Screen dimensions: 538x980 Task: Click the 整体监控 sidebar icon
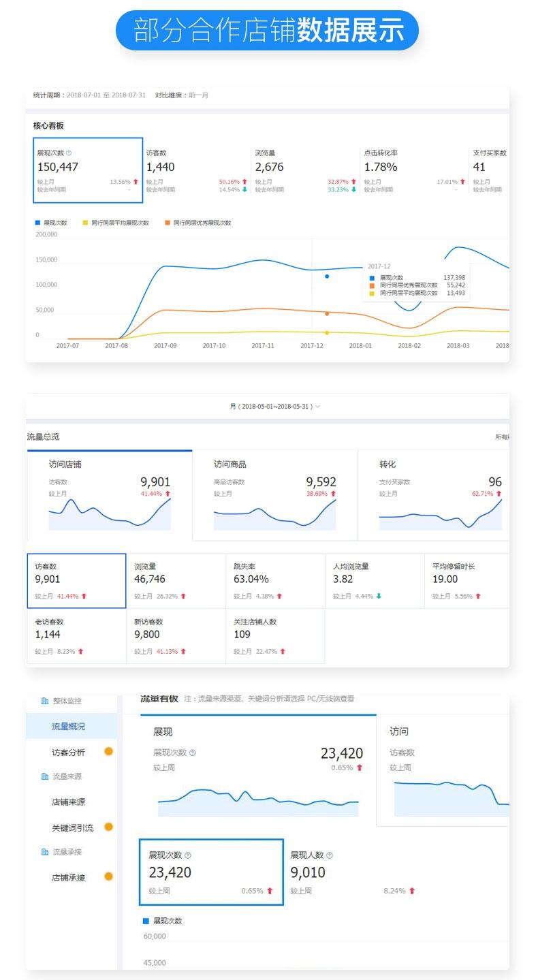45,701
